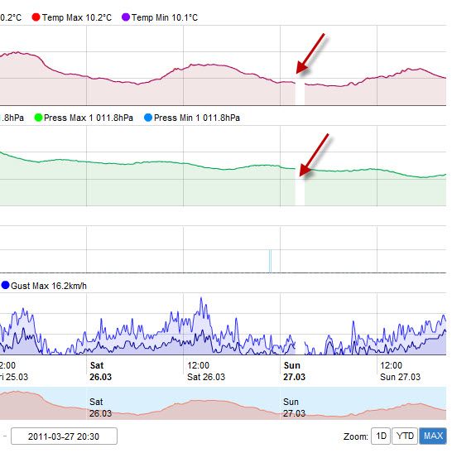The width and height of the screenshot is (476, 458).
Task: Toggle the Temp Max legend red dot
Action: pos(36,17)
